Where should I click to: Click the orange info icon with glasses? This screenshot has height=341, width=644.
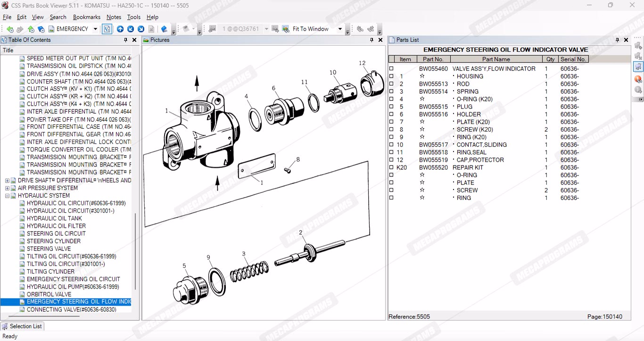(638, 79)
